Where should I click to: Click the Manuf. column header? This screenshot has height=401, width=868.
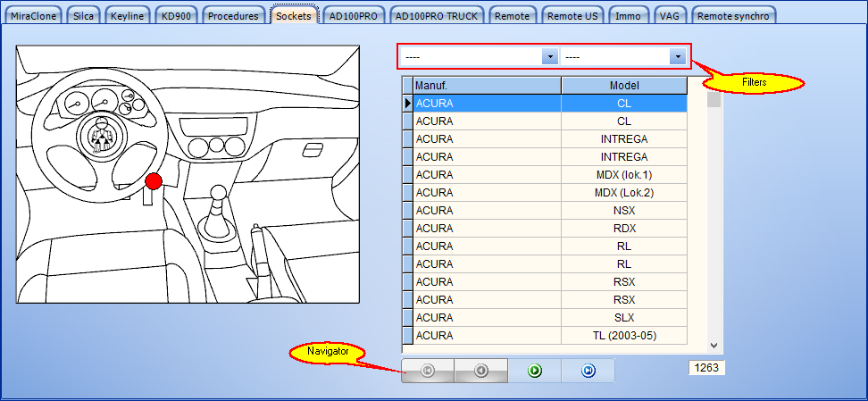(487, 86)
